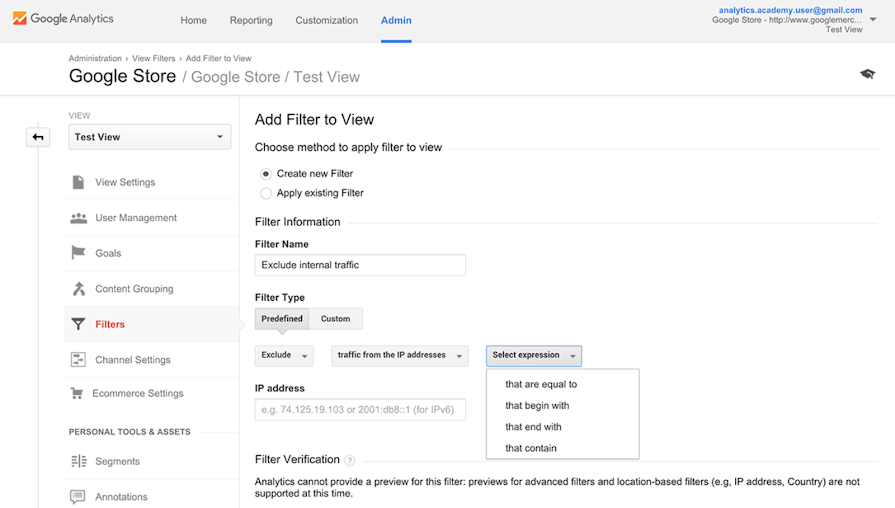Click the Goals flag icon
This screenshot has height=508, width=895.
point(78,253)
